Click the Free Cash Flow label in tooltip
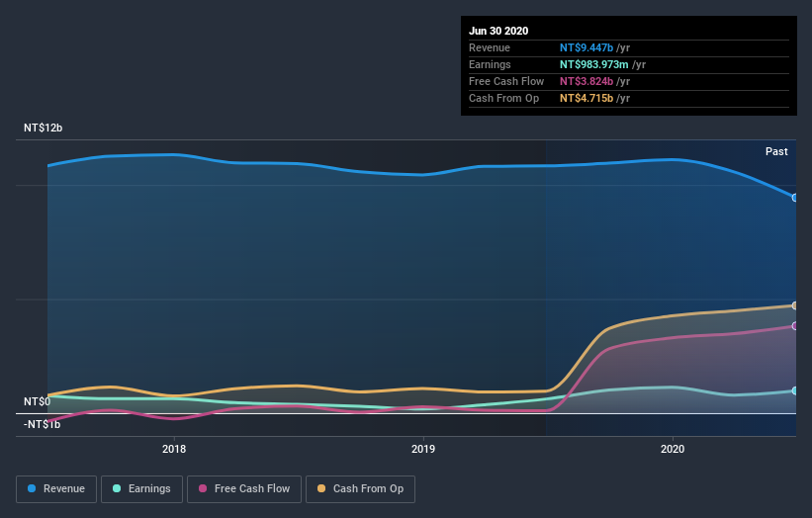 point(506,81)
